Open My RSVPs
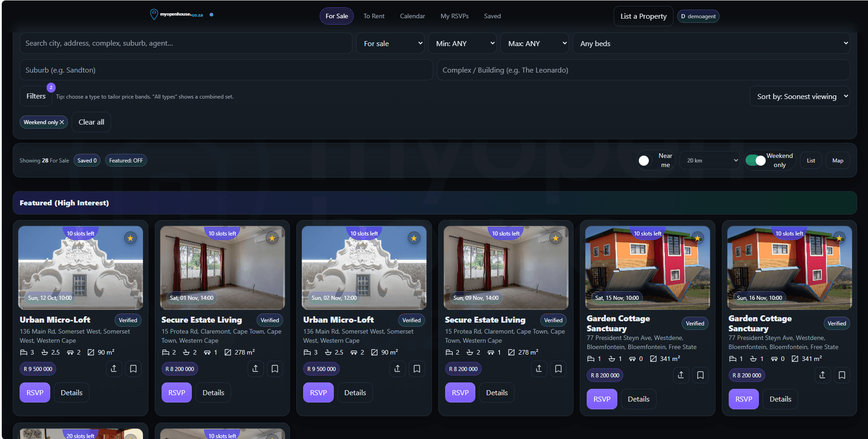Screen dimensions: 868x439 455,16
